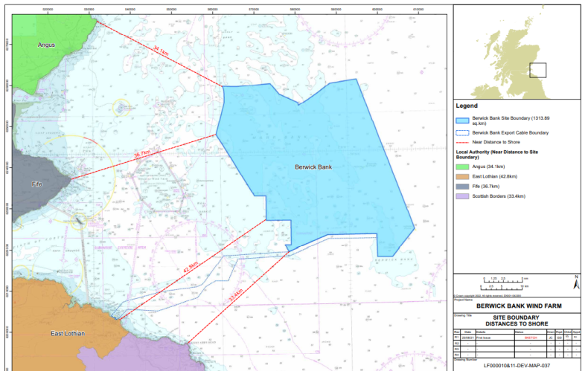The height and width of the screenshot is (371, 588).
Task: Click the north arrow symbol
Action: click(x=575, y=283)
